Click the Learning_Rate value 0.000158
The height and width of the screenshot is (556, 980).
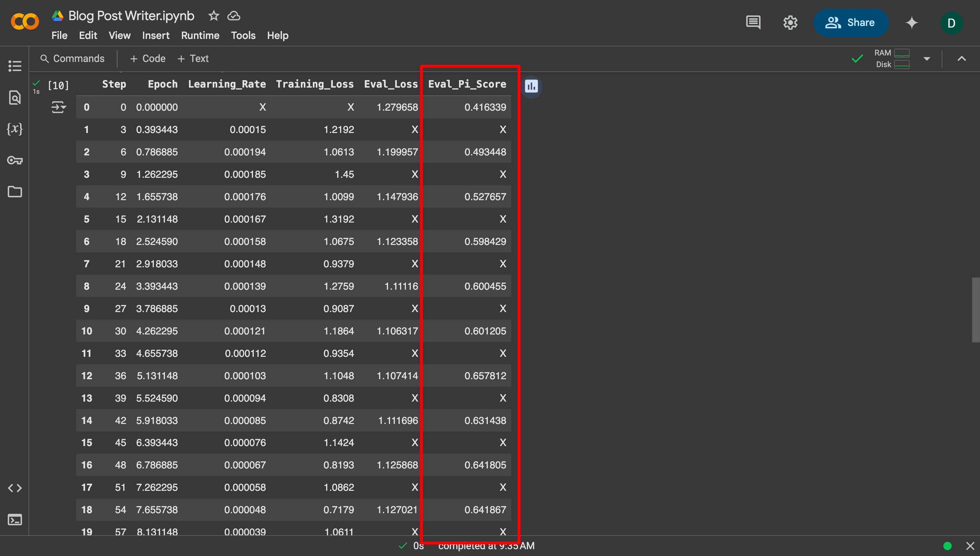tap(245, 241)
